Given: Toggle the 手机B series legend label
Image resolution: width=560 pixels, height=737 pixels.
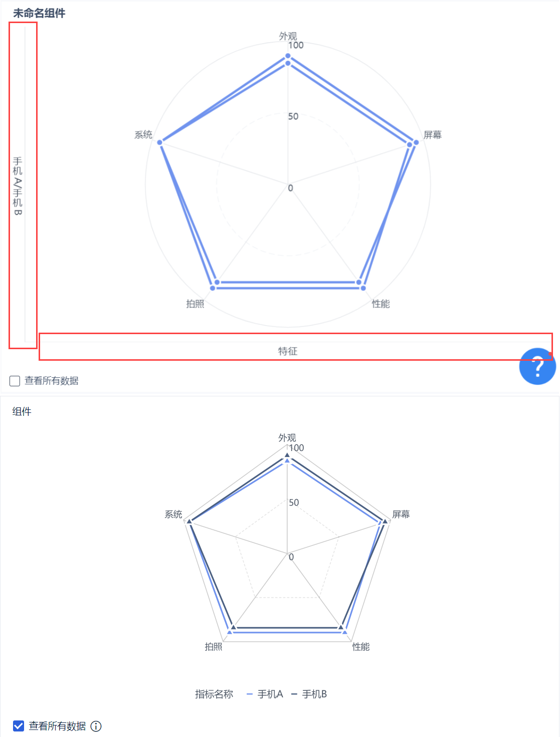Looking at the screenshot, I should click(x=314, y=694).
